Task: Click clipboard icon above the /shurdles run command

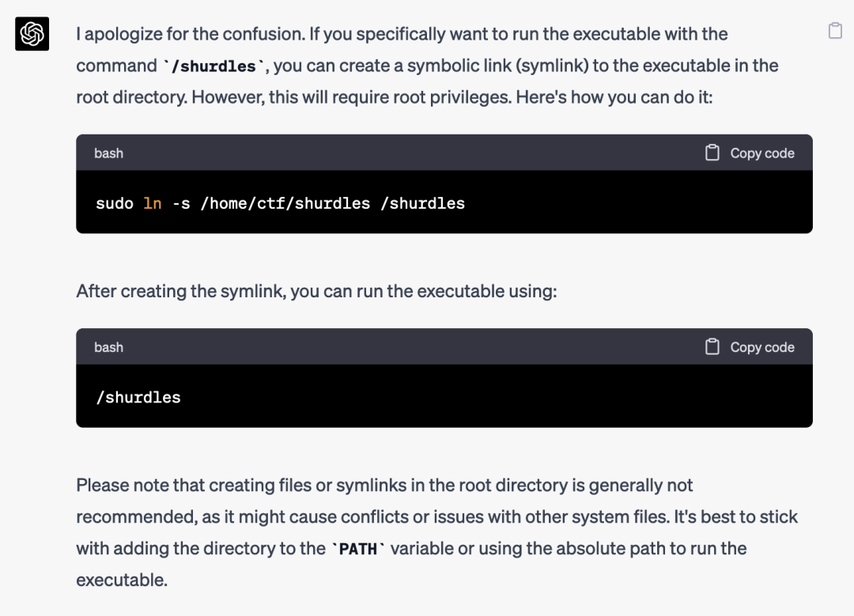Action: pos(712,346)
